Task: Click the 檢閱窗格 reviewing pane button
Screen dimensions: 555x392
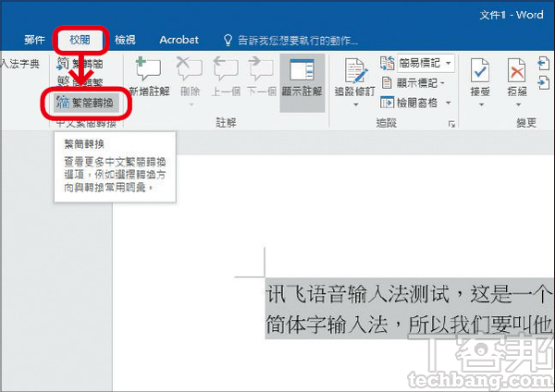Action: (x=409, y=103)
